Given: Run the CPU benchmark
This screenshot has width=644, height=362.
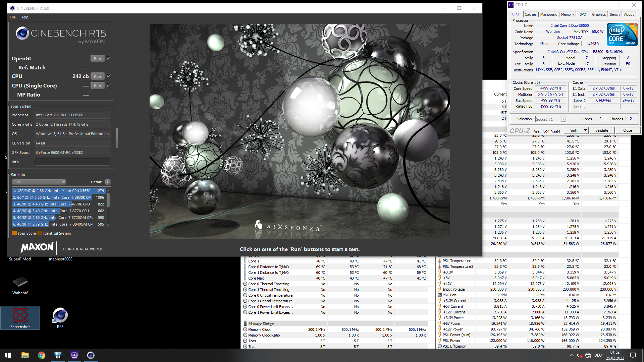Looking at the screenshot, I should [x=97, y=76].
